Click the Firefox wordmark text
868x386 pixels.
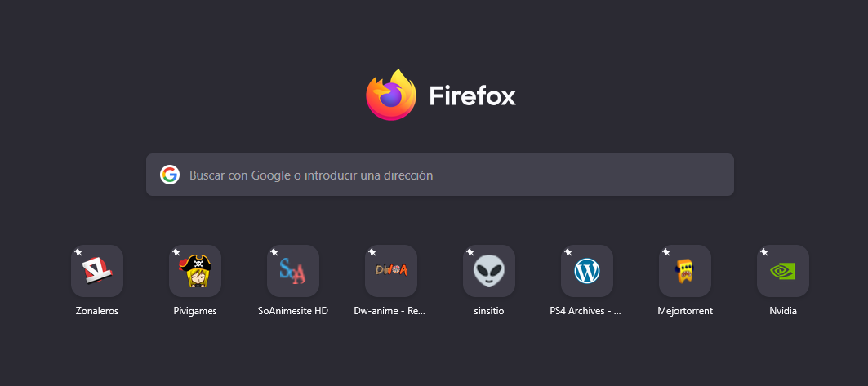pyautogui.click(x=472, y=95)
